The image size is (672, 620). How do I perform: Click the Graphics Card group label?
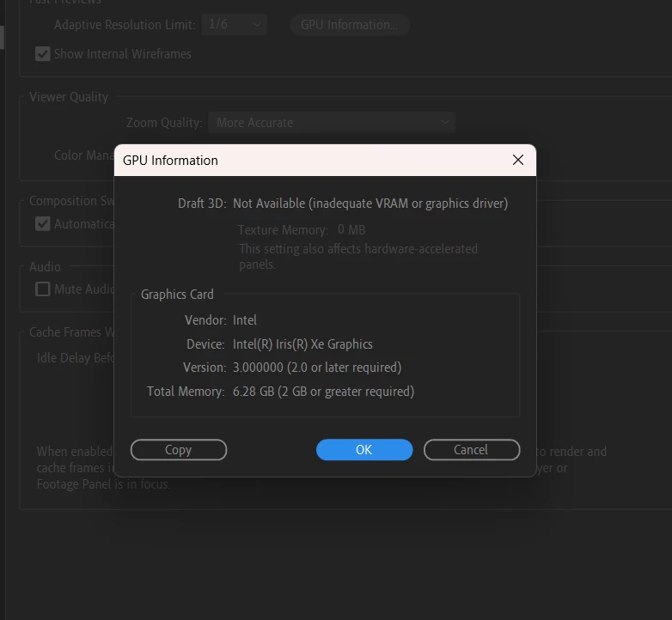pos(177,295)
